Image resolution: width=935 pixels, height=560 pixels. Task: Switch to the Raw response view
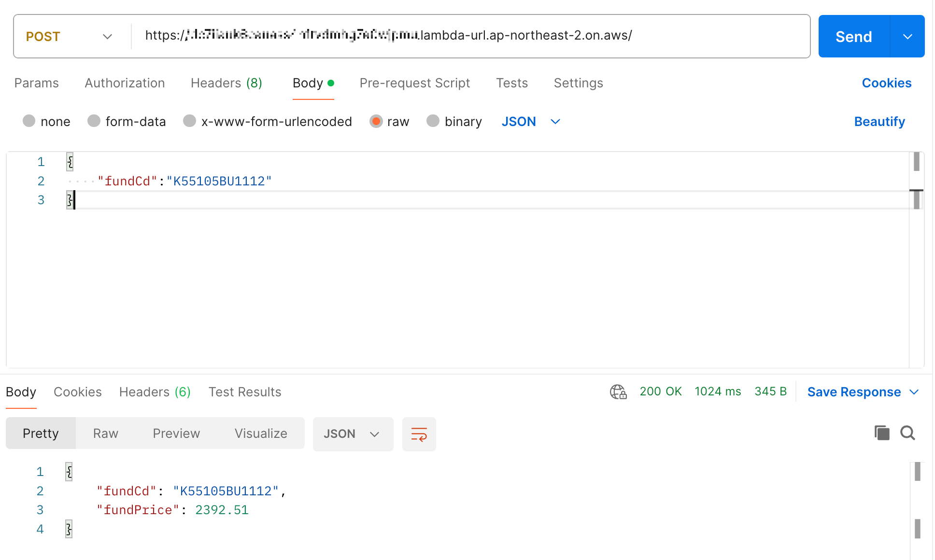click(105, 434)
